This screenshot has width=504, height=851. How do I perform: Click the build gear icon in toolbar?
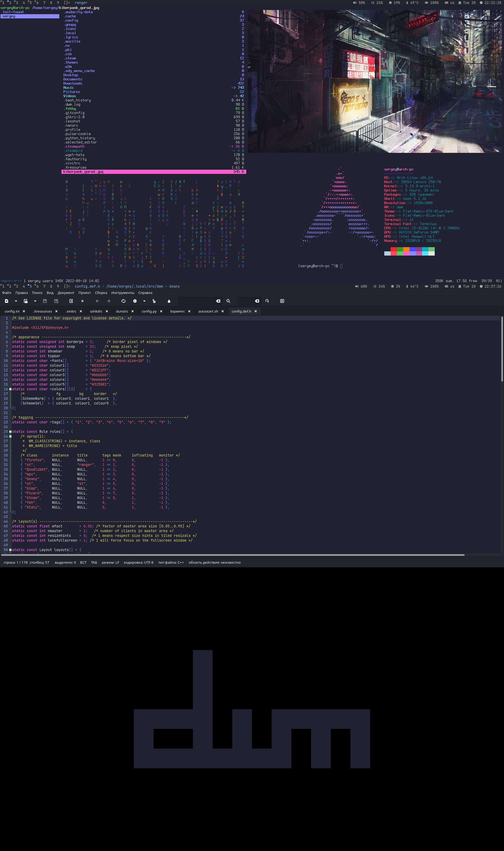click(135, 301)
